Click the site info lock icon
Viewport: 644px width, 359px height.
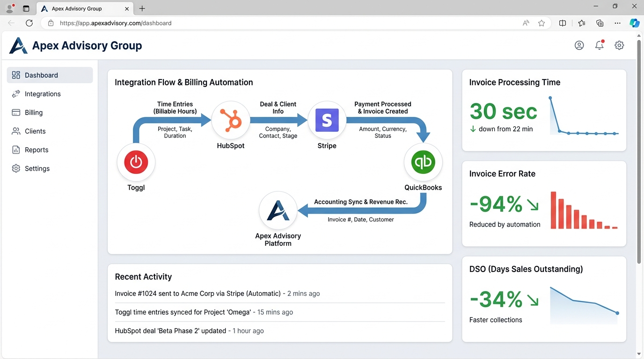pos(51,23)
